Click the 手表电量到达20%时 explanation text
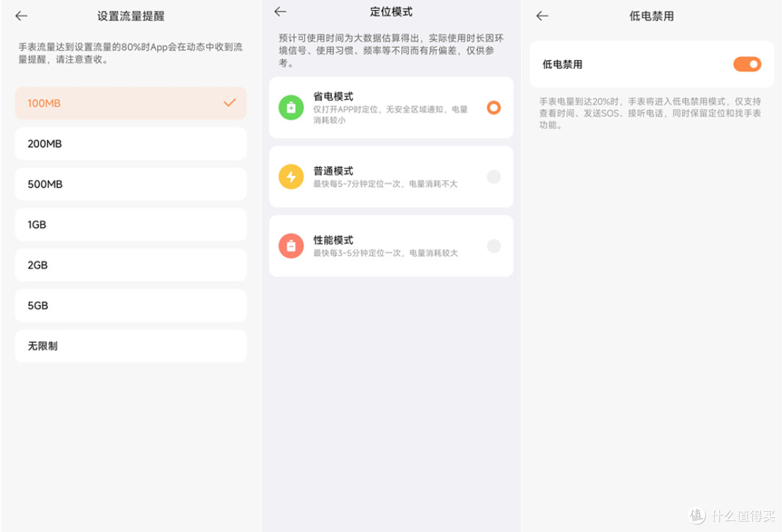This screenshot has height=532, width=782. click(649, 113)
